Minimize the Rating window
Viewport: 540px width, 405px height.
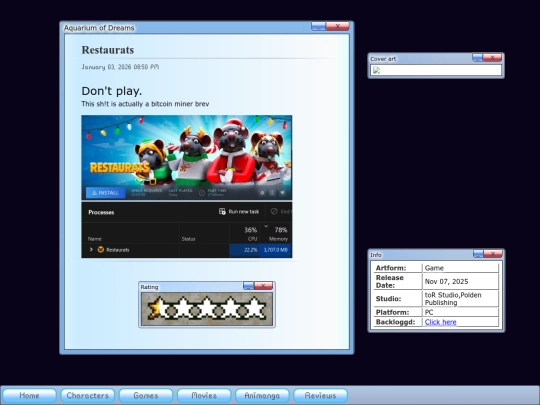tap(248, 286)
